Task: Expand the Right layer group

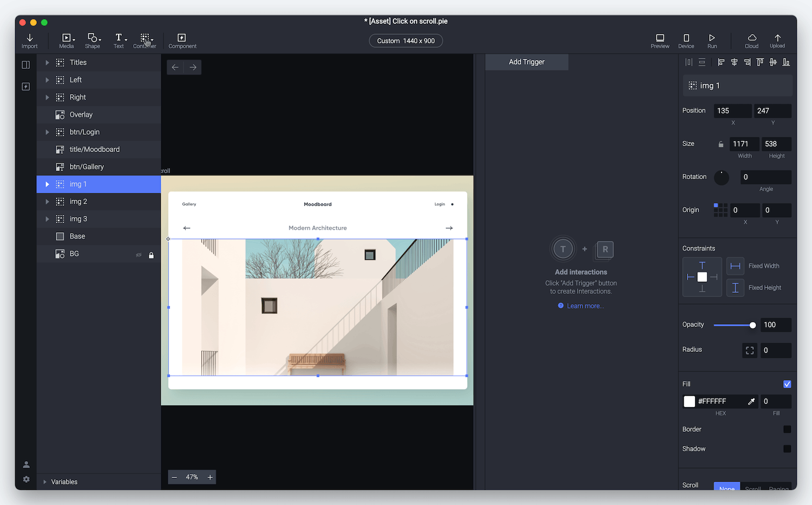Action: (47, 97)
